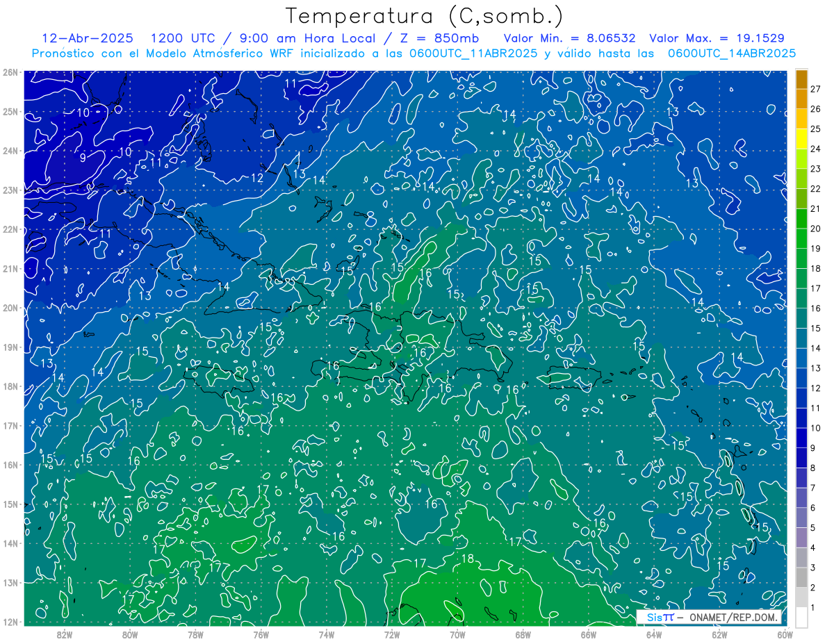834x644 pixels.
Task: Click the 12 contour label on the map
Action: (256, 178)
